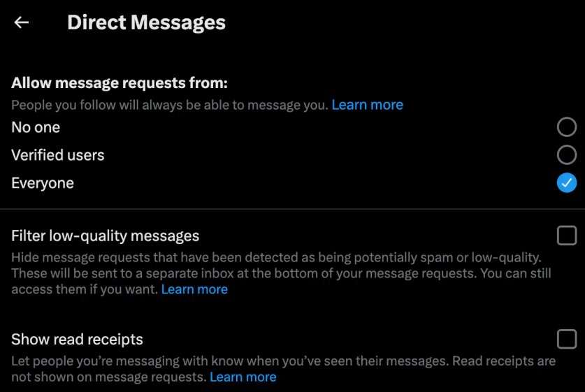Image resolution: width=585 pixels, height=392 pixels.
Task: Tick the Show read receipts checkbox
Action: tap(566, 339)
